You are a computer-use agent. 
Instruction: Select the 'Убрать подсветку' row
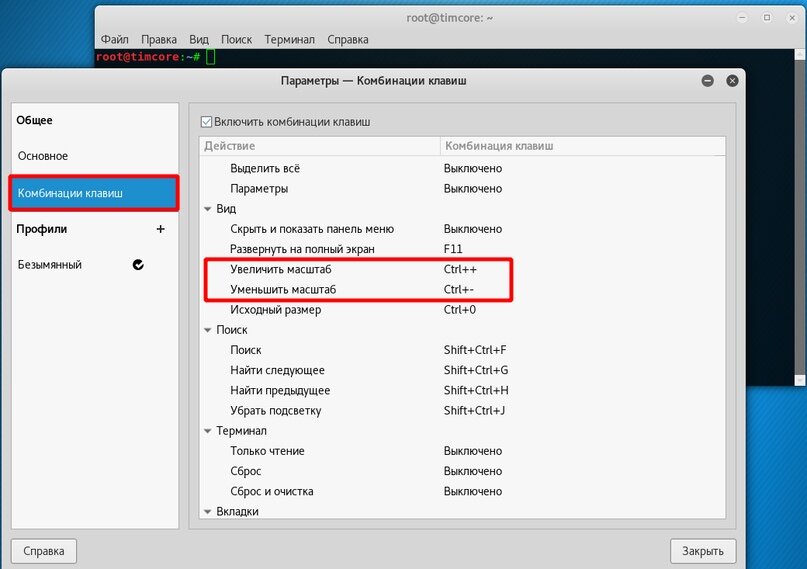(462, 411)
